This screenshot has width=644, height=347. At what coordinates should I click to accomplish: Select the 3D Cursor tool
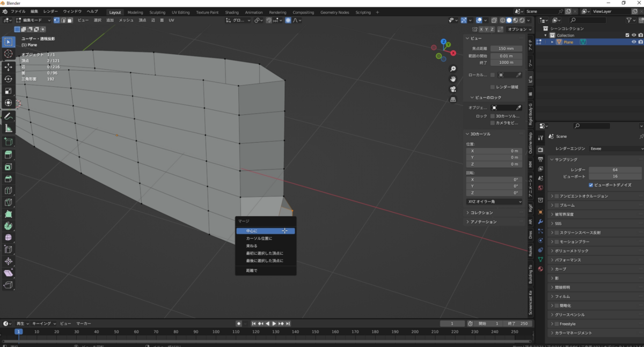[x=9, y=54]
